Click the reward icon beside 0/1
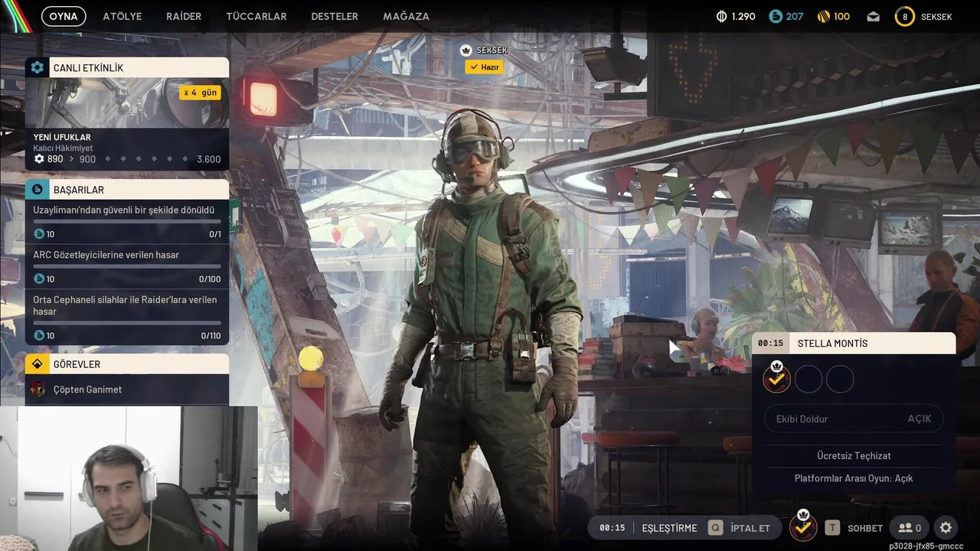 pyautogui.click(x=39, y=234)
